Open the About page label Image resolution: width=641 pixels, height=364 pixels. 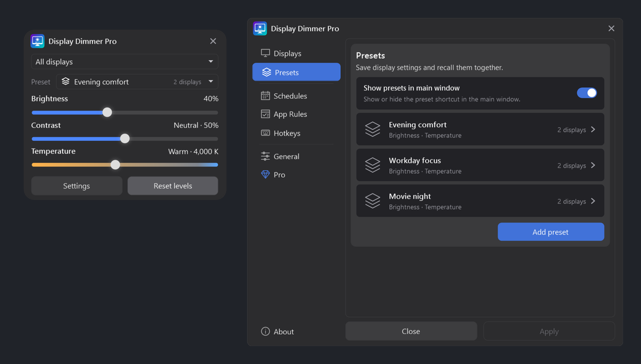click(283, 332)
